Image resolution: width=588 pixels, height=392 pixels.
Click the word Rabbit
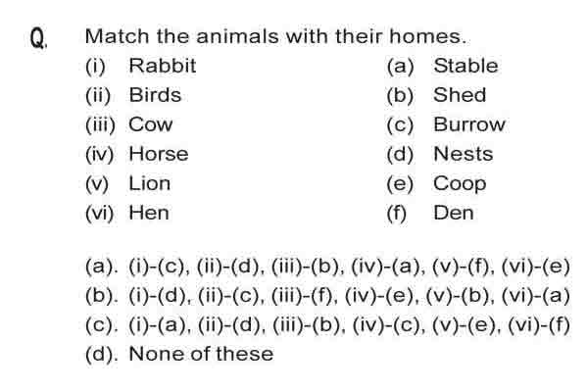pos(163,66)
